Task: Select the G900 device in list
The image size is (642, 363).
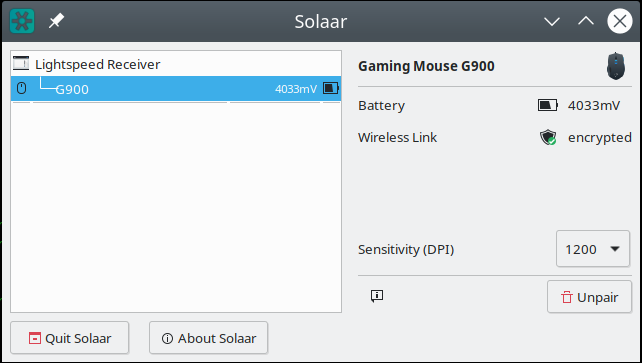Action: click(x=176, y=88)
